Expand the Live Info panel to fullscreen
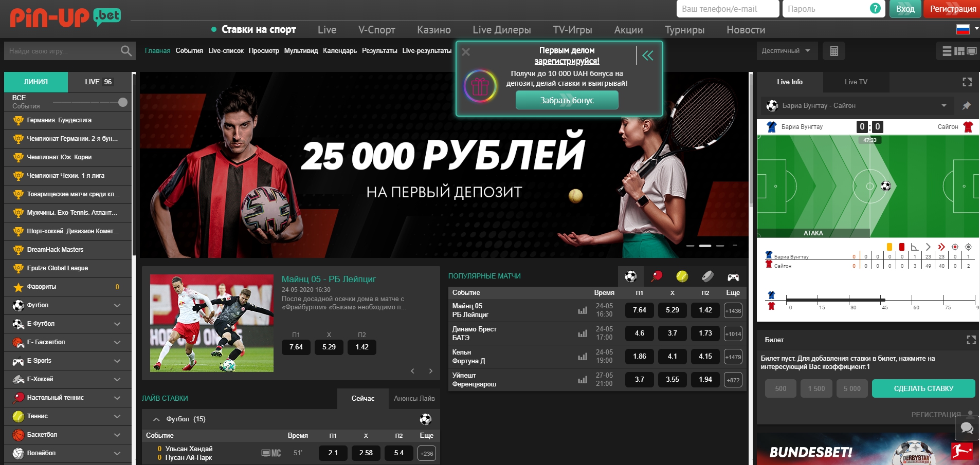Viewport: 980px width, 465px height. (967, 82)
